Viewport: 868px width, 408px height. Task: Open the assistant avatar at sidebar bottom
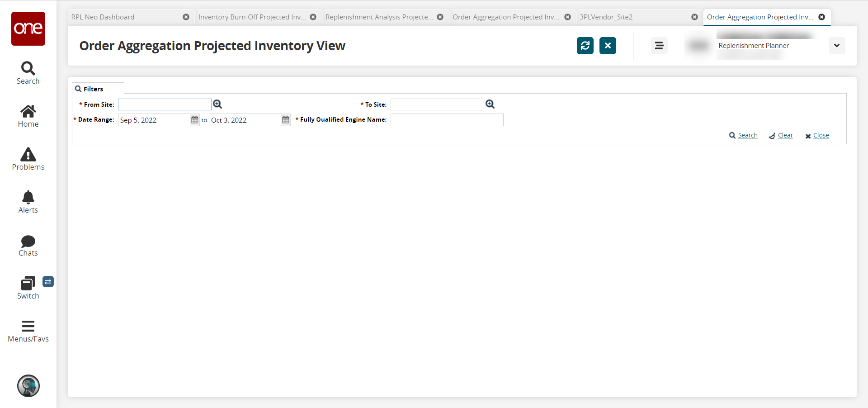pyautogui.click(x=28, y=386)
